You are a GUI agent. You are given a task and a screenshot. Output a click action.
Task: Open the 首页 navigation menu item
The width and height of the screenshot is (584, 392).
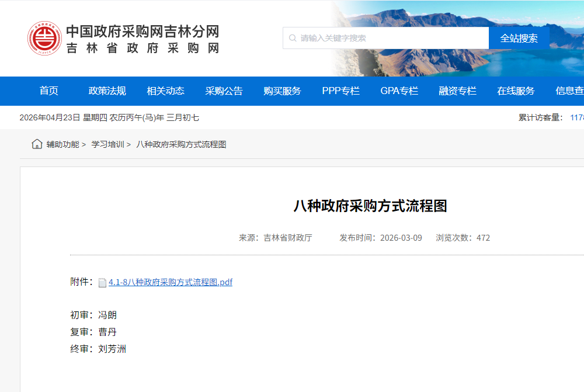[48, 91]
